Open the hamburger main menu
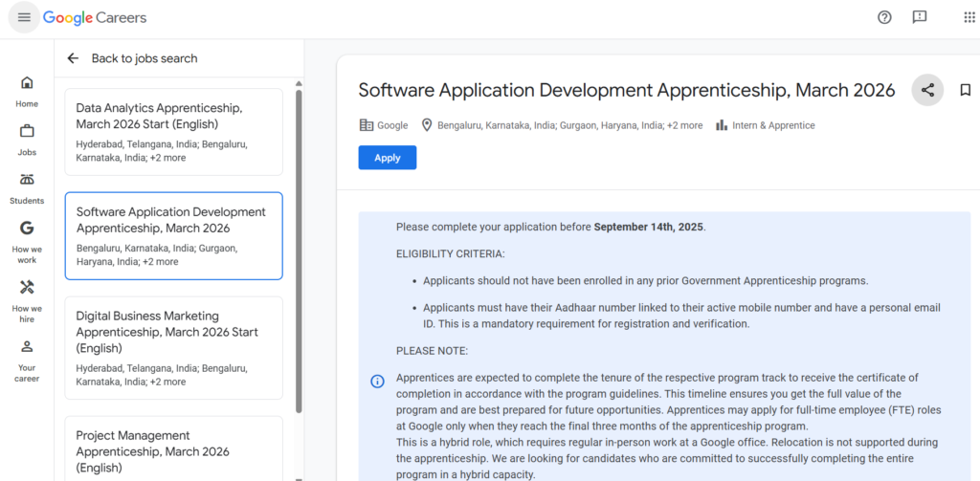The width and height of the screenshot is (980, 481). [24, 17]
